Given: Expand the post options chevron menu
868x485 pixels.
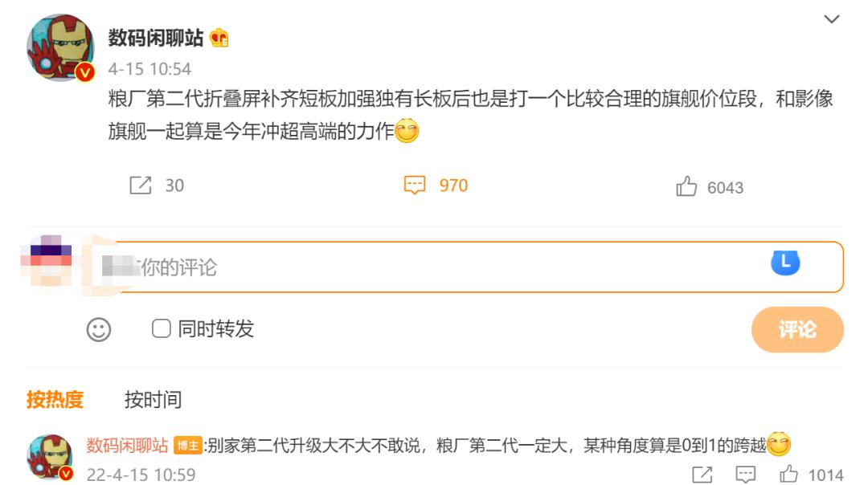Looking at the screenshot, I should pos(832,18).
